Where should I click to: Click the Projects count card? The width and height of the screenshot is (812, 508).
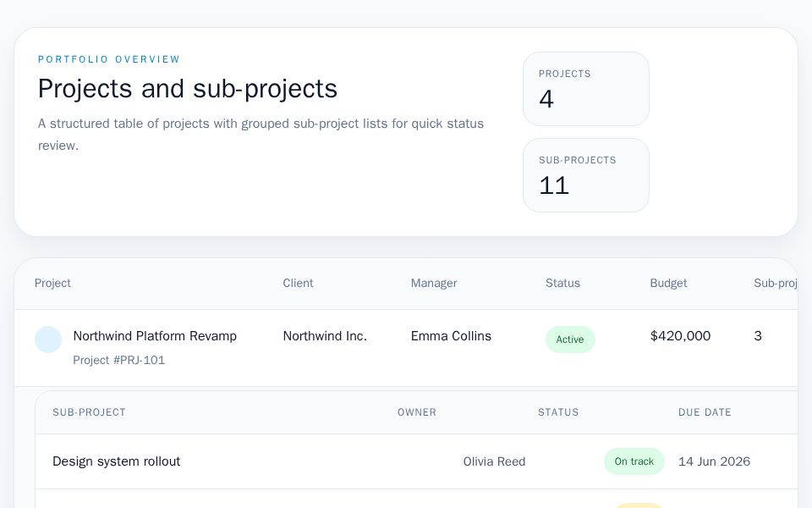coord(585,89)
